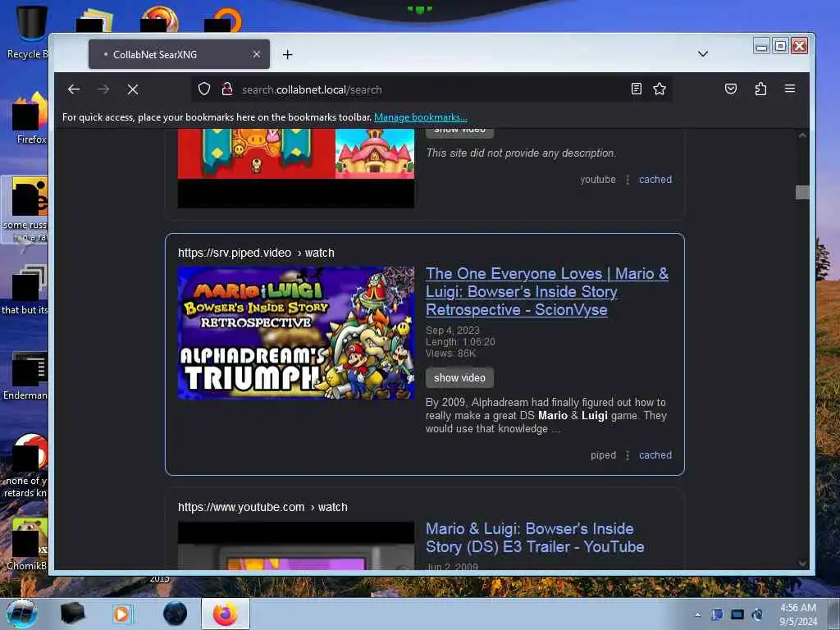Open the media player taskbar icon
This screenshot has height=630, width=840.
point(122,614)
